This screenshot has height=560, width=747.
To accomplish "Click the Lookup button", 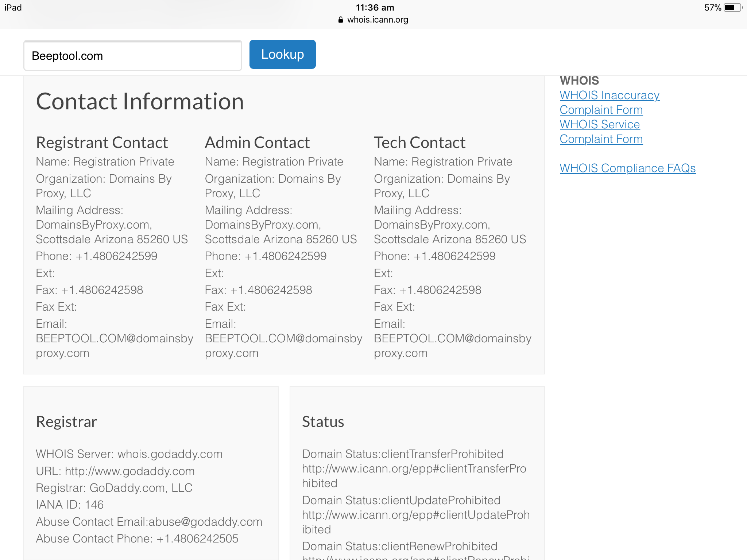I will (283, 54).
